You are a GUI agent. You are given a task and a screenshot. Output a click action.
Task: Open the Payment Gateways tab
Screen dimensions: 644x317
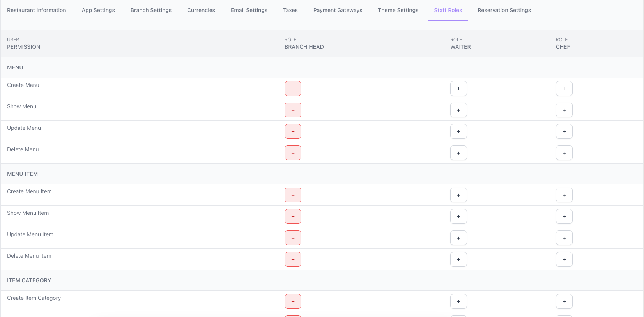point(338,10)
